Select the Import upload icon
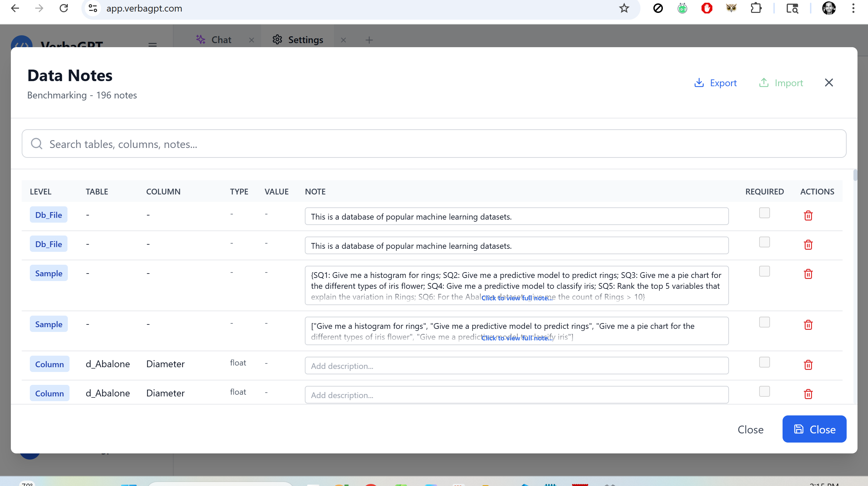This screenshot has width=868, height=486. [763, 82]
